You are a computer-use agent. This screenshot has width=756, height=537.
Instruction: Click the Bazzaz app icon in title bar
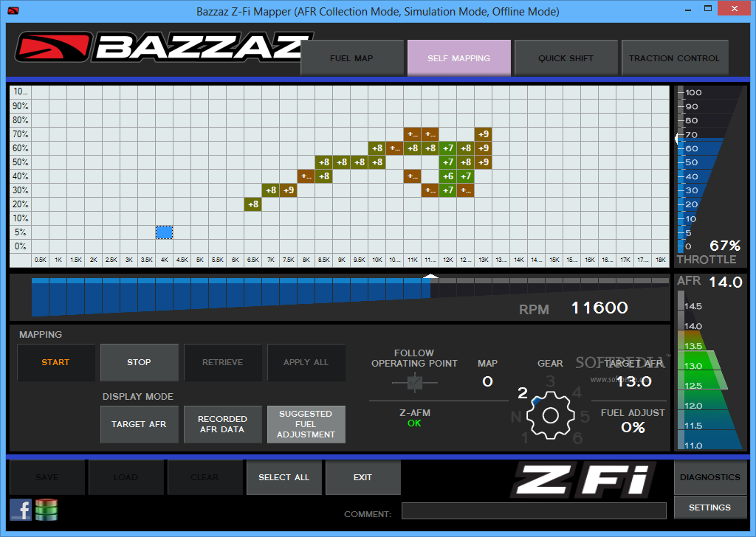click(13, 10)
